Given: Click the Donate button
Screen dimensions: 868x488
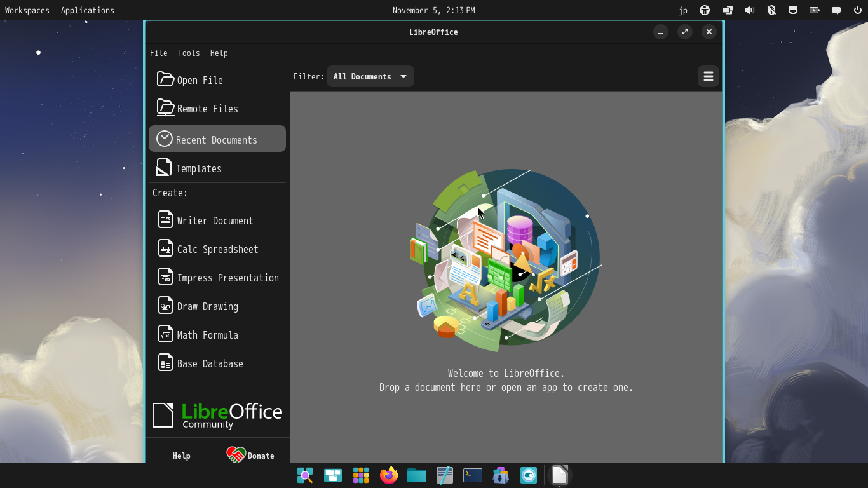Looking at the screenshot, I should [251, 455].
